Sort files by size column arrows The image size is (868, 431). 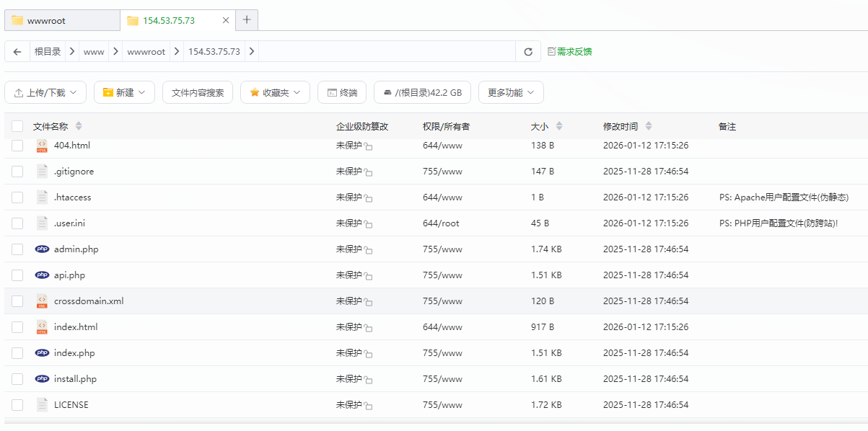click(559, 126)
